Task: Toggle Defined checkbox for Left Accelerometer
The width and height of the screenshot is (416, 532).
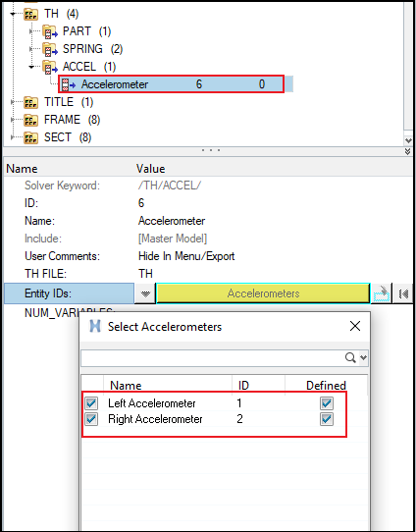Action: pos(327,403)
